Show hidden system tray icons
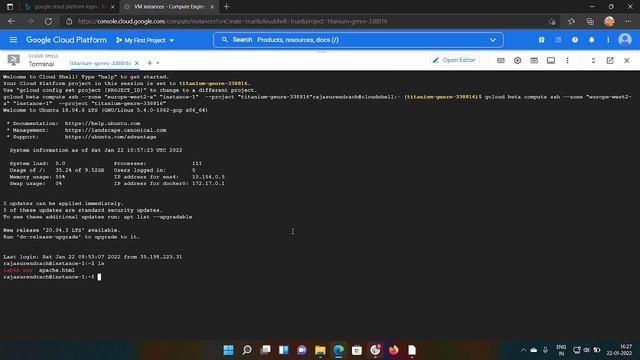Viewport: 640px width, 360px height. 523,350
